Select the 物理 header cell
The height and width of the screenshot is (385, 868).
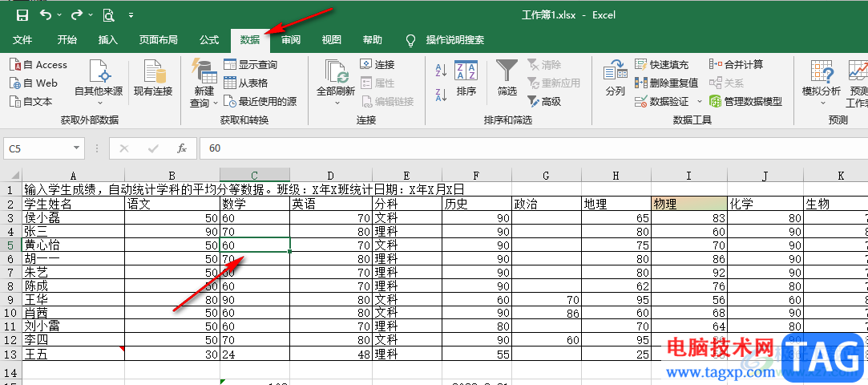click(x=689, y=204)
